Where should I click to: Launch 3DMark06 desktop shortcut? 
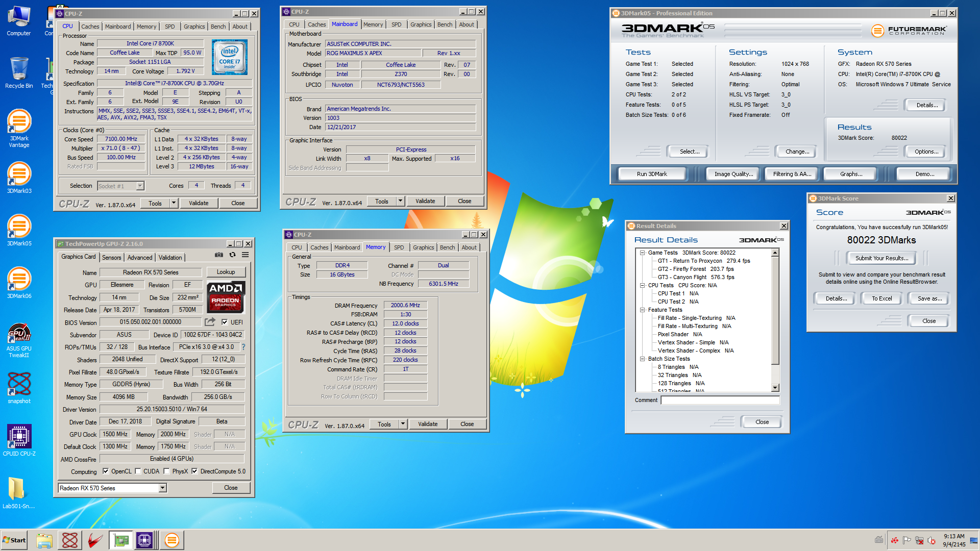point(19,283)
